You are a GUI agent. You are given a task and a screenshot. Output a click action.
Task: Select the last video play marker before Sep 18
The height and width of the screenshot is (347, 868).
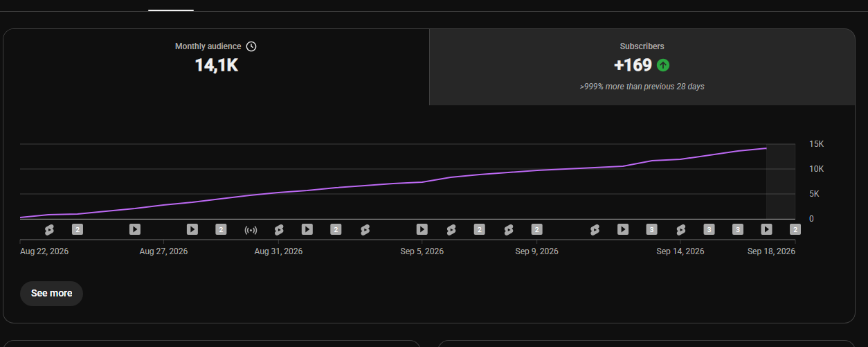[766, 229]
